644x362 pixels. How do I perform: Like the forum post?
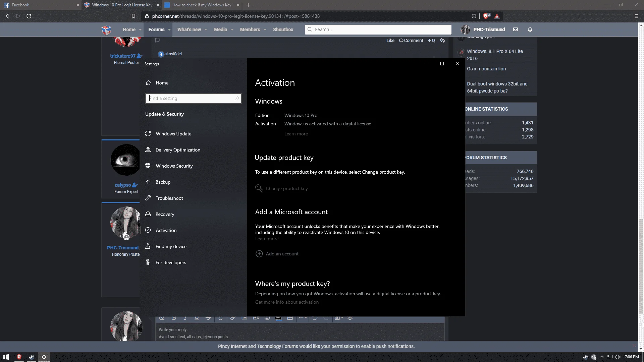tap(390, 40)
